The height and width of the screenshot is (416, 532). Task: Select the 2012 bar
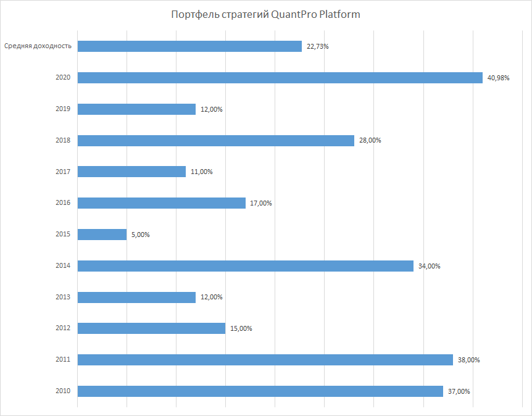click(x=151, y=328)
